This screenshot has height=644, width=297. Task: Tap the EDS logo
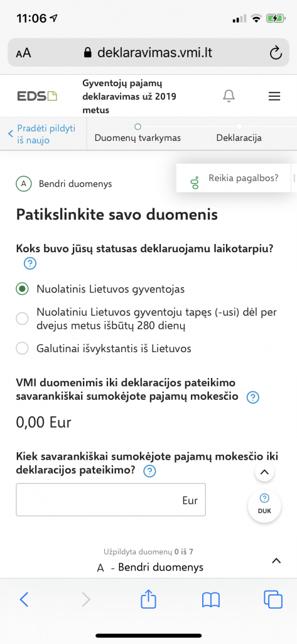tap(37, 96)
